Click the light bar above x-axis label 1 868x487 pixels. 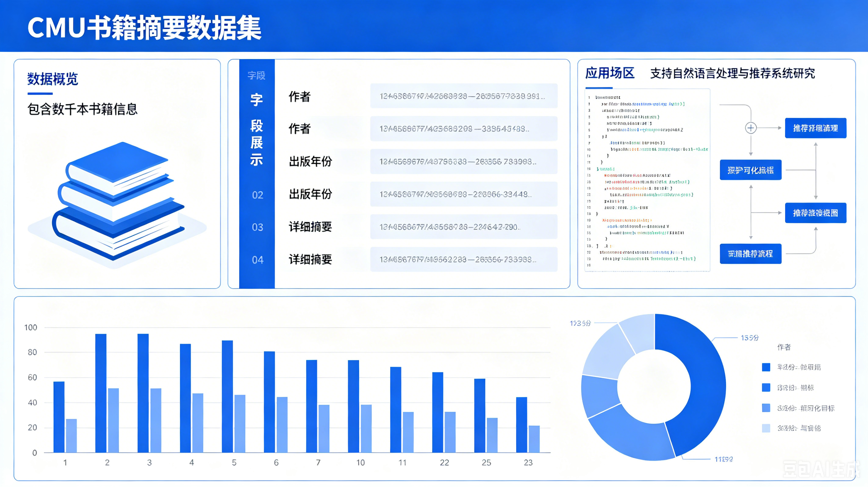coord(71,436)
